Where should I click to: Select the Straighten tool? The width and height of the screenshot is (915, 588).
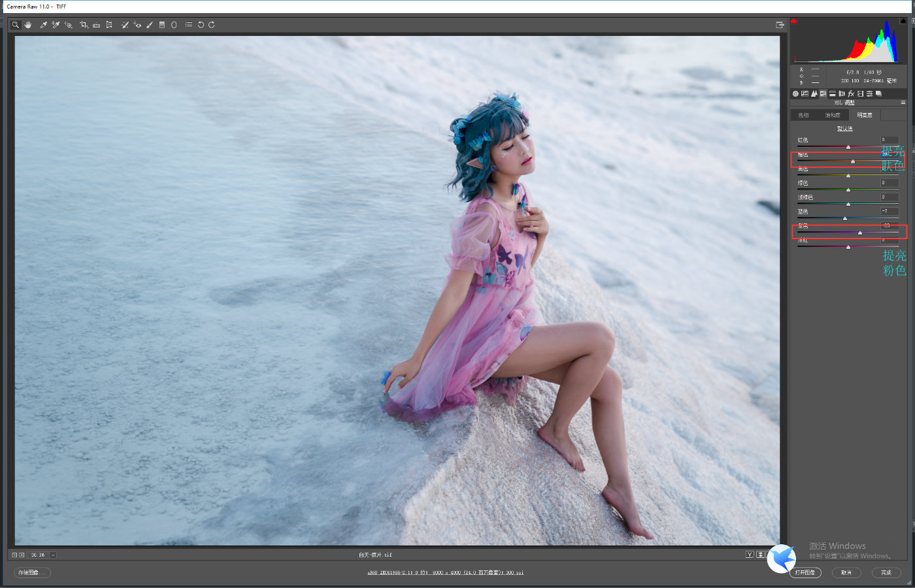coord(96,25)
